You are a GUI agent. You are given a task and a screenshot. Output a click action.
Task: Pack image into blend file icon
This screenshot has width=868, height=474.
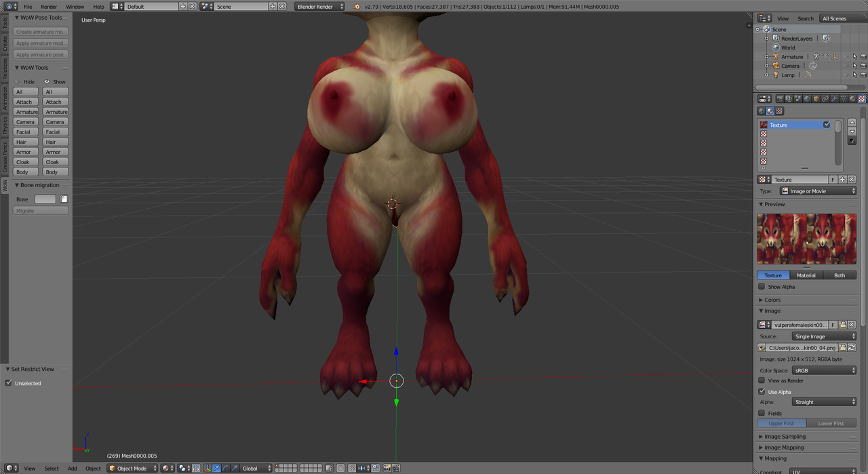click(x=762, y=347)
